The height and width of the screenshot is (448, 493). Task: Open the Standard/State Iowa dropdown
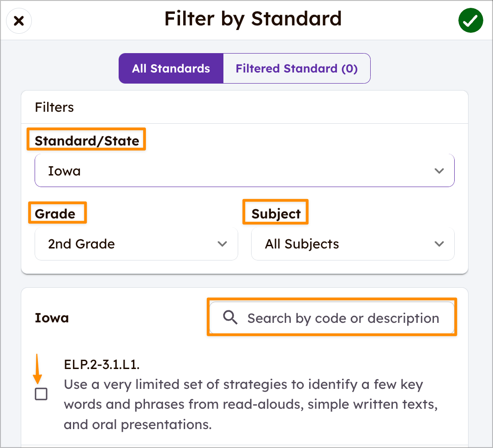[x=244, y=170]
